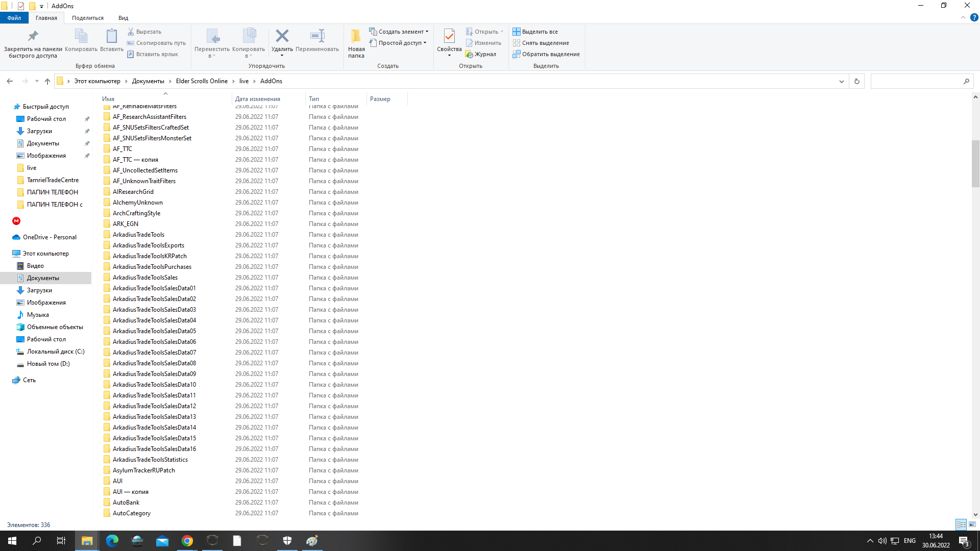Click Этот компьютер breadcrumb
The height and width of the screenshot is (551, 980).
tap(97, 81)
